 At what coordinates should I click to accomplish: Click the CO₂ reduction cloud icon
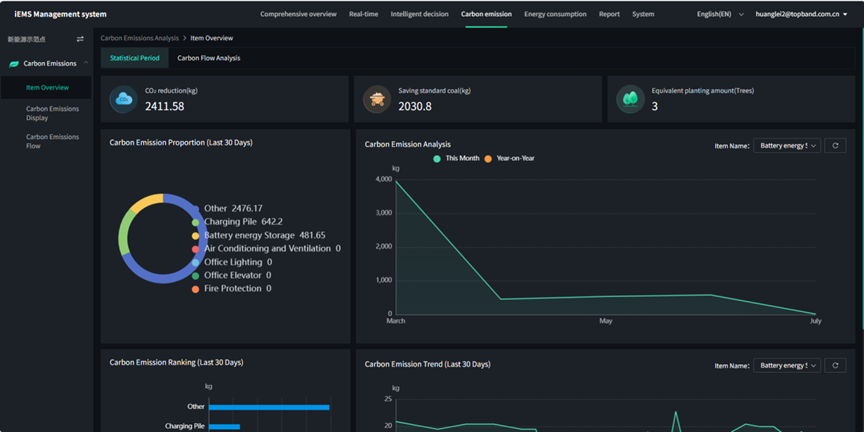tap(124, 99)
